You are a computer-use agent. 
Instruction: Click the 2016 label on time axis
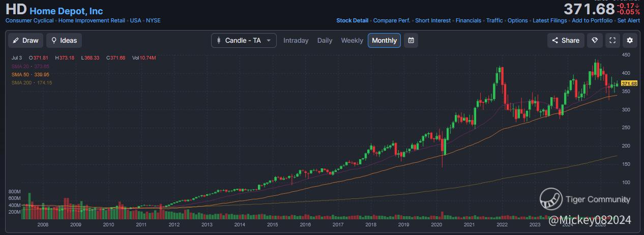(305, 224)
